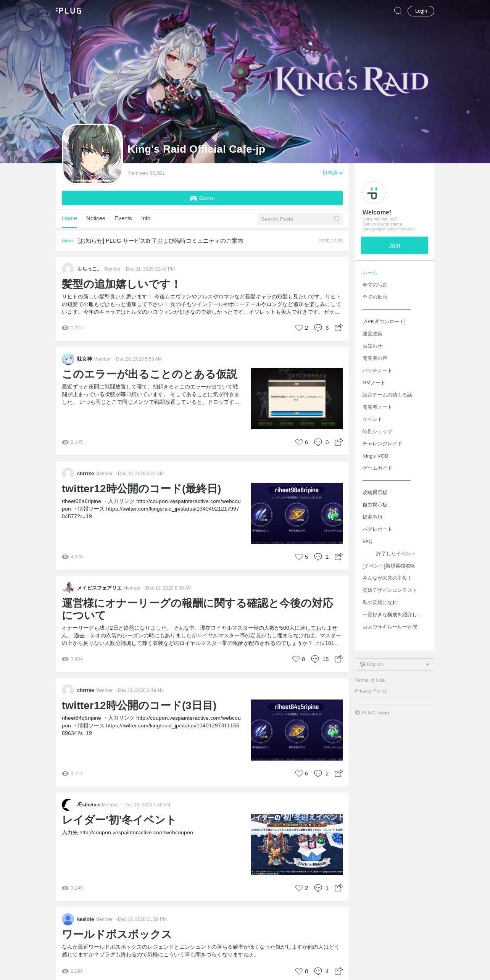Share the レイダー'初'冬イベント post
490x980 pixels.
point(338,888)
